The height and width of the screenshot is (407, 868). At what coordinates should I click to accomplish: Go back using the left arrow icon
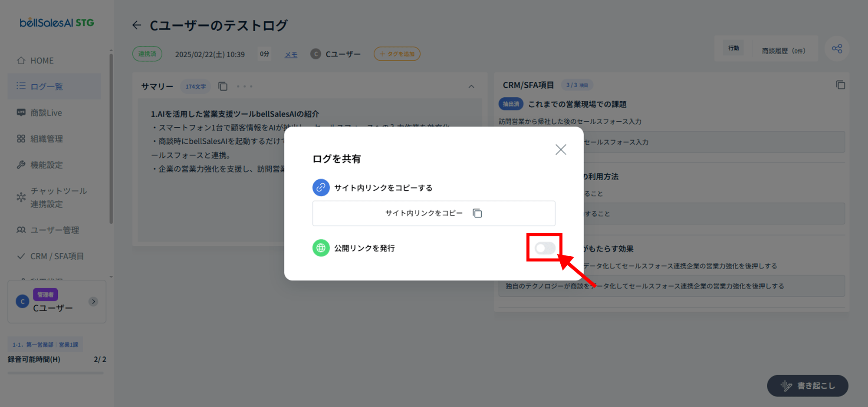(x=137, y=25)
